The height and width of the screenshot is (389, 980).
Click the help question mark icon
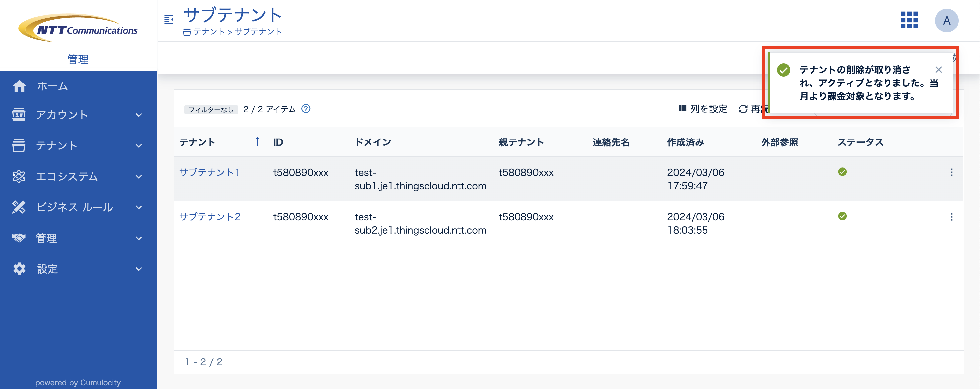click(306, 109)
